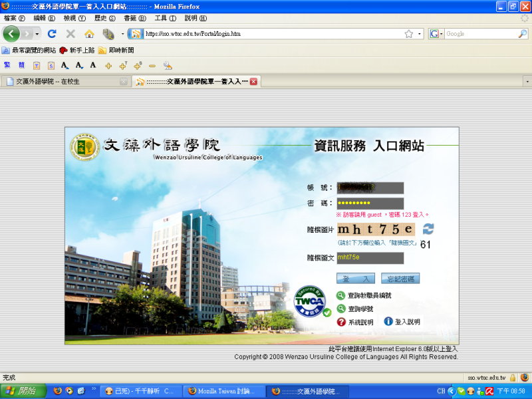The image size is (532, 399).
Task: Click the Windows 開始 Start button
Action: pyautogui.click(x=23, y=391)
